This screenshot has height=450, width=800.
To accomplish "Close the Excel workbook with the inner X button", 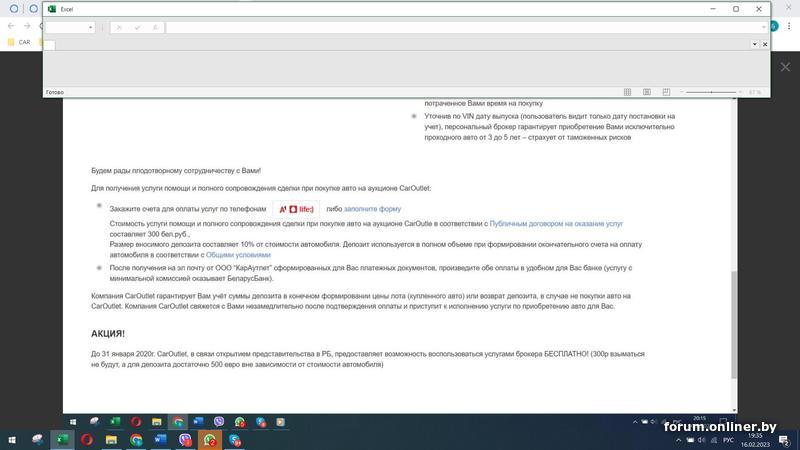I will (x=765, y=44).
